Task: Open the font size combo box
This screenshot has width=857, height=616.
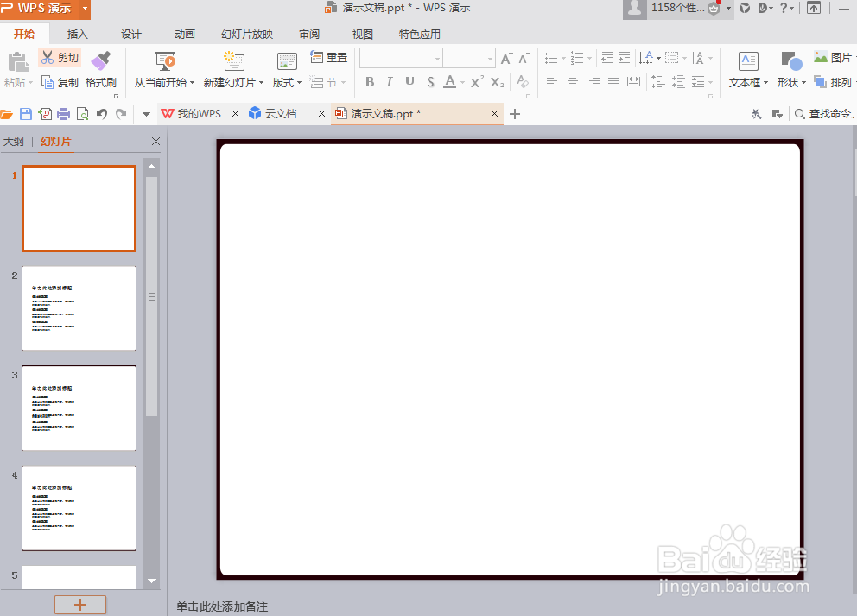Action: [469, 58]
